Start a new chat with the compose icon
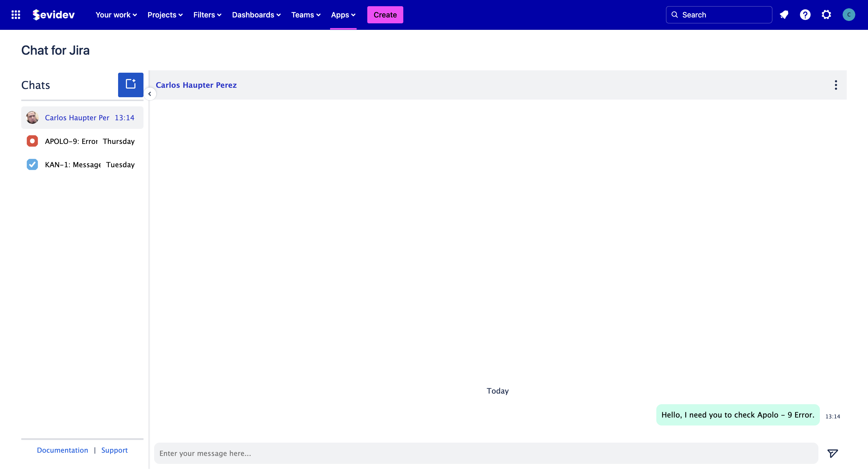 [131, 85]
